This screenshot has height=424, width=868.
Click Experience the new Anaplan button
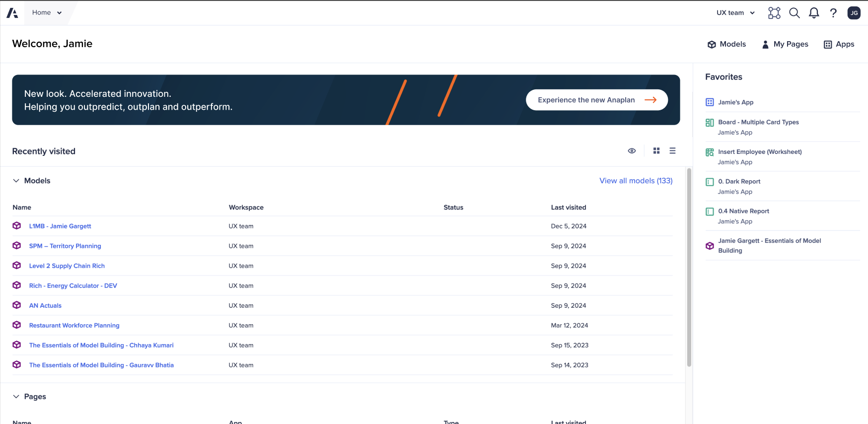(597, 100)
